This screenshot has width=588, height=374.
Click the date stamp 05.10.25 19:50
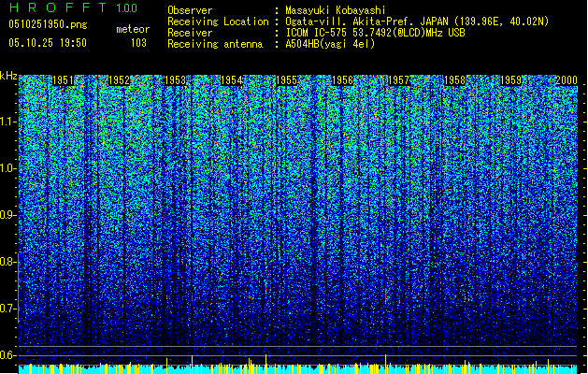coord(48,43)
